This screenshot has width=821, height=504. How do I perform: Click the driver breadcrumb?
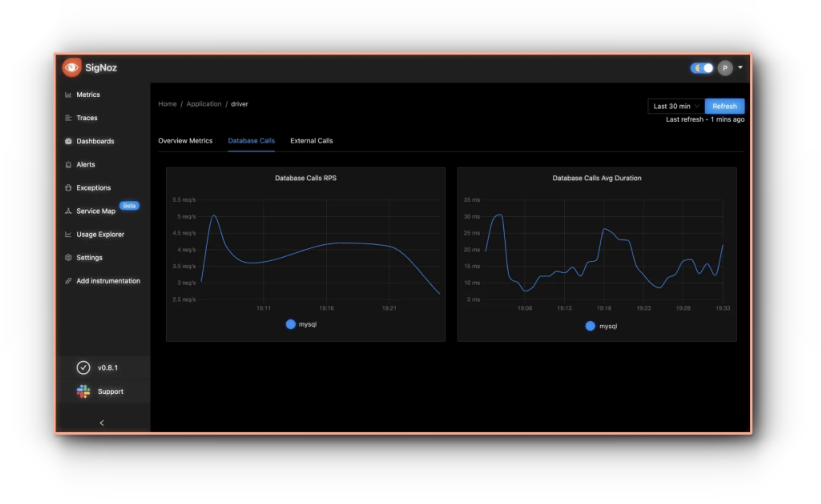[239, 104]
